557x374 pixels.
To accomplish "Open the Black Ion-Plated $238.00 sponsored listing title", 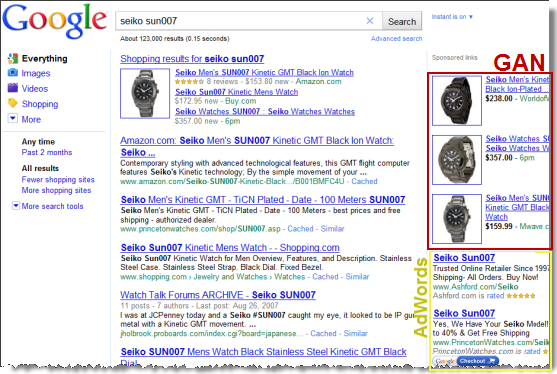I will pyautogui.click(x=517, y=84).
